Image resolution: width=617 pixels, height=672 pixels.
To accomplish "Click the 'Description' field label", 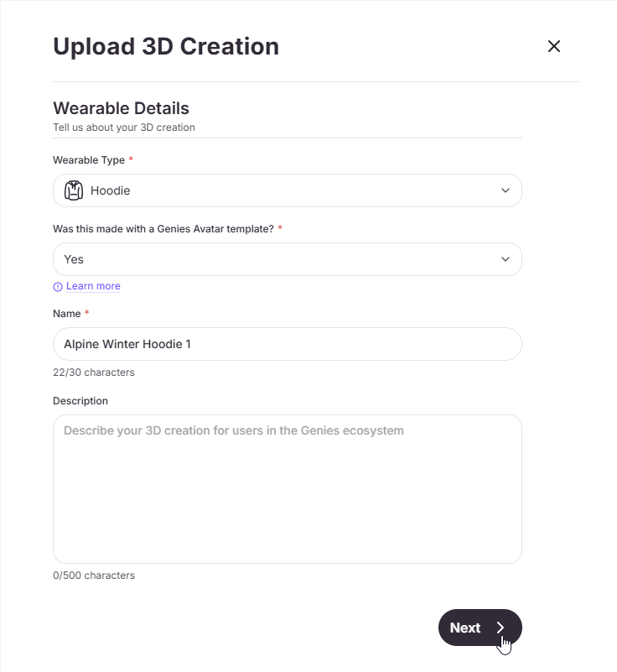I will (x=80, y=401).
